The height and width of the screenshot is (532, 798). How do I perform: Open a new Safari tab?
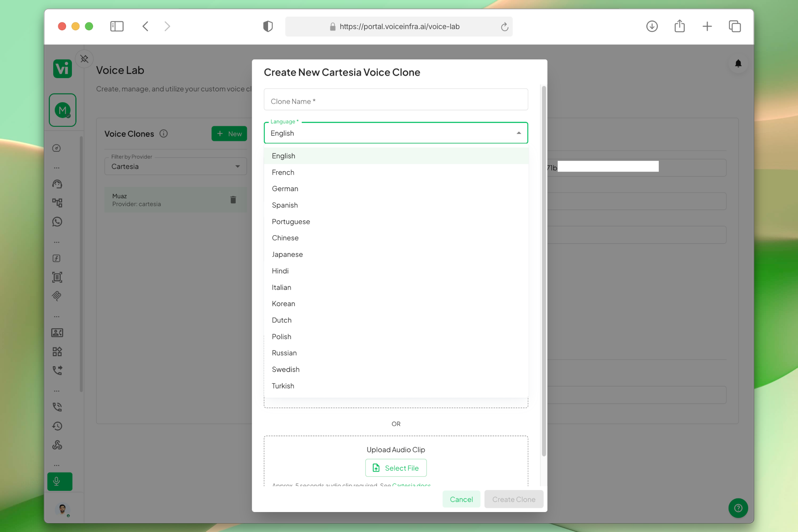click(707, 27)
